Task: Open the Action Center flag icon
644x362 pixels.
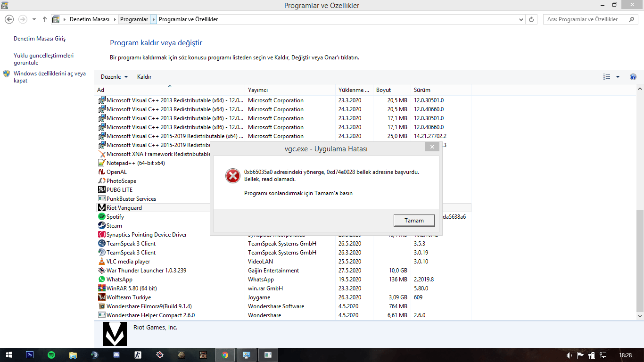Action: tap(581, 355)
